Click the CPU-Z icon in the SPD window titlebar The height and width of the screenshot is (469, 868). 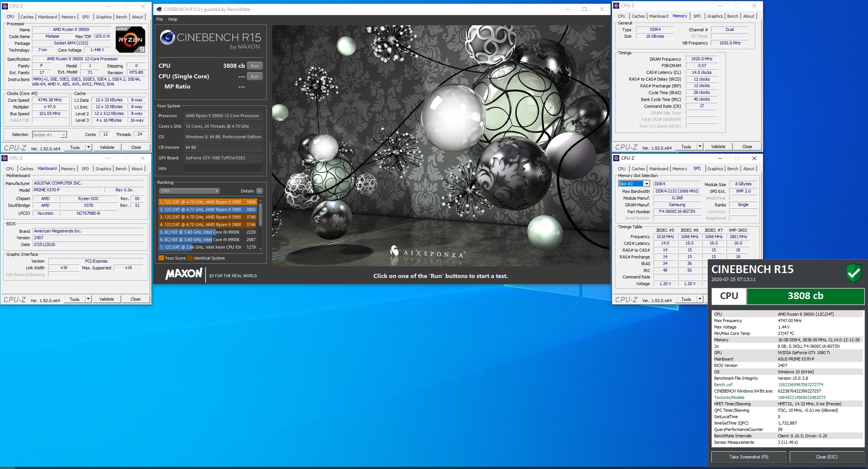616,158
